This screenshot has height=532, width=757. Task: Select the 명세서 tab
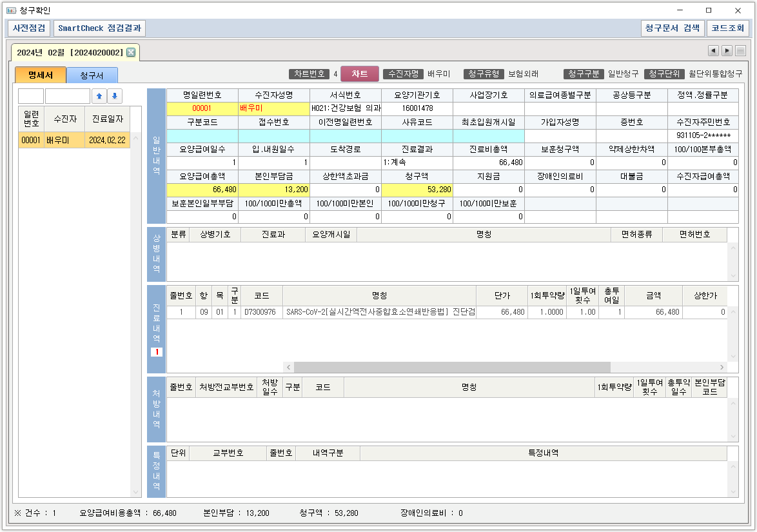41,75
